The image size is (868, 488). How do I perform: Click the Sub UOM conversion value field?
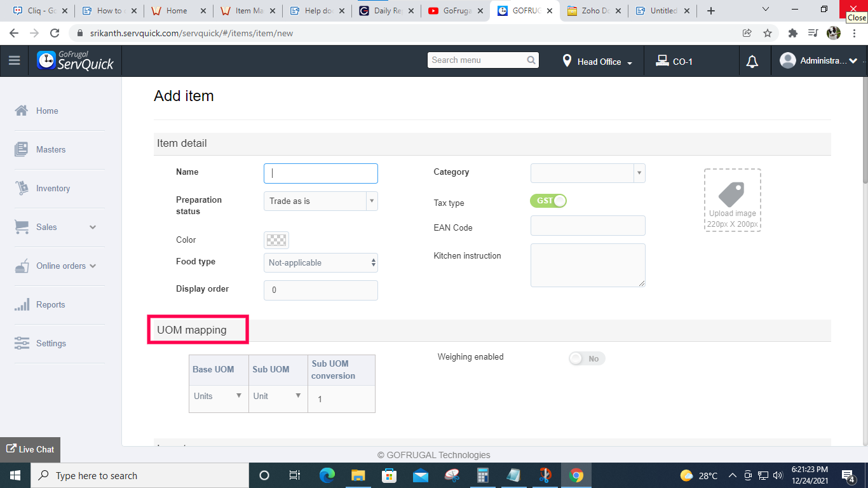pos(341,399)
